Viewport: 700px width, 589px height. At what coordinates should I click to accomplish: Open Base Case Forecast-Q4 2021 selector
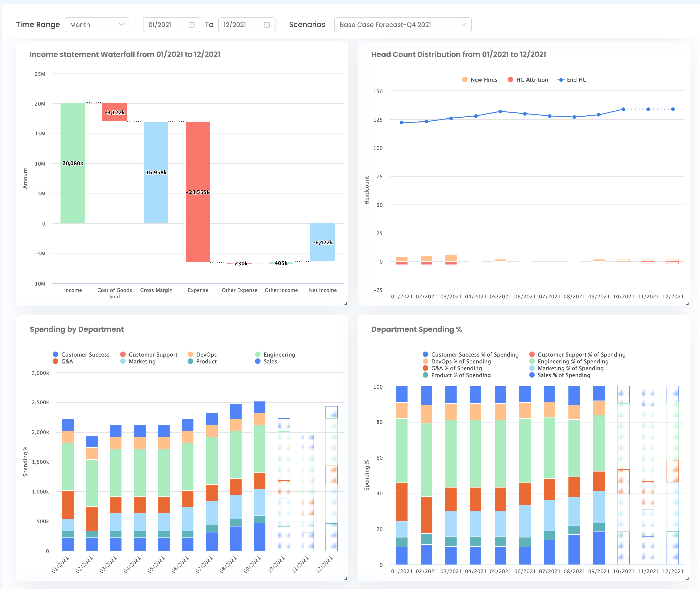pyautogui.click(x=385, y=25)
